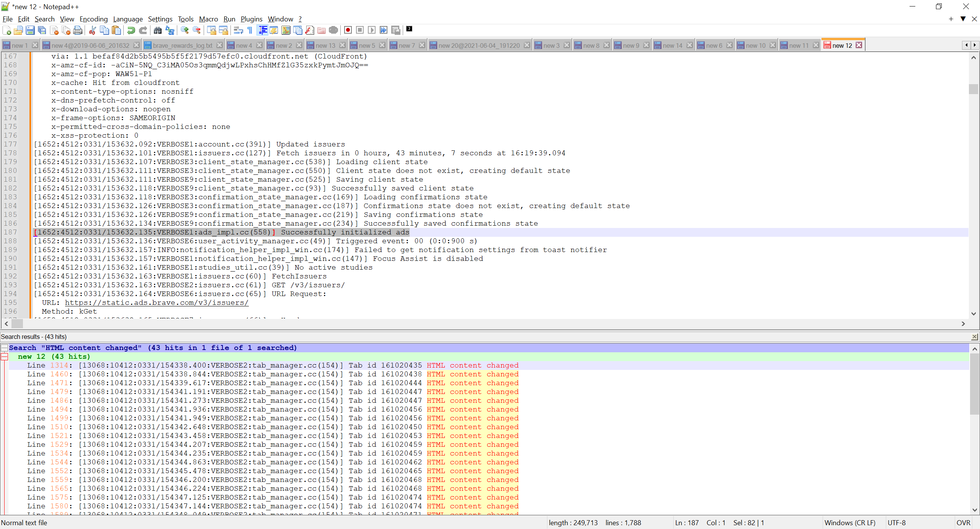Cut selection with the scissors icon
Viewport: 980px width, 529px height.
tap(92, 30)
